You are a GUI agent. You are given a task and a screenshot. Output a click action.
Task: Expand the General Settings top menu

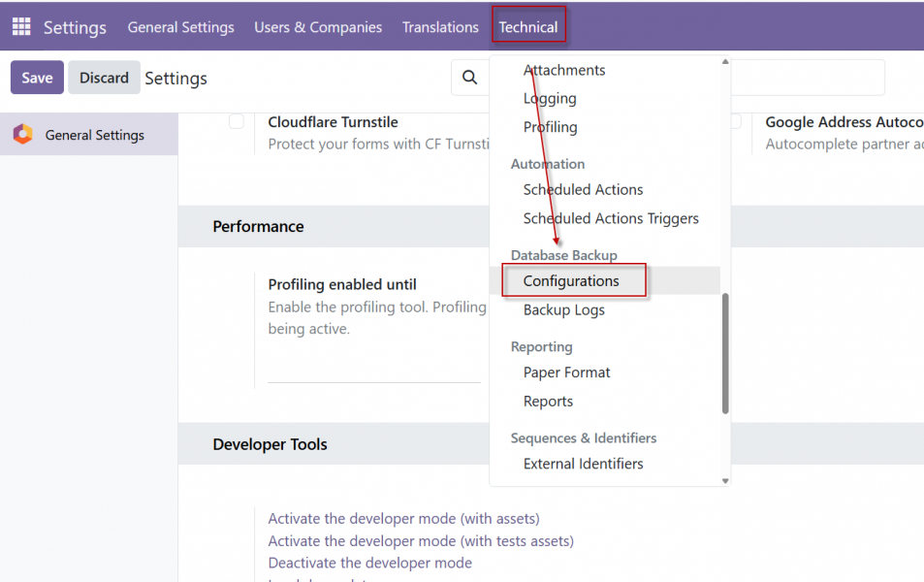(180, 27)
